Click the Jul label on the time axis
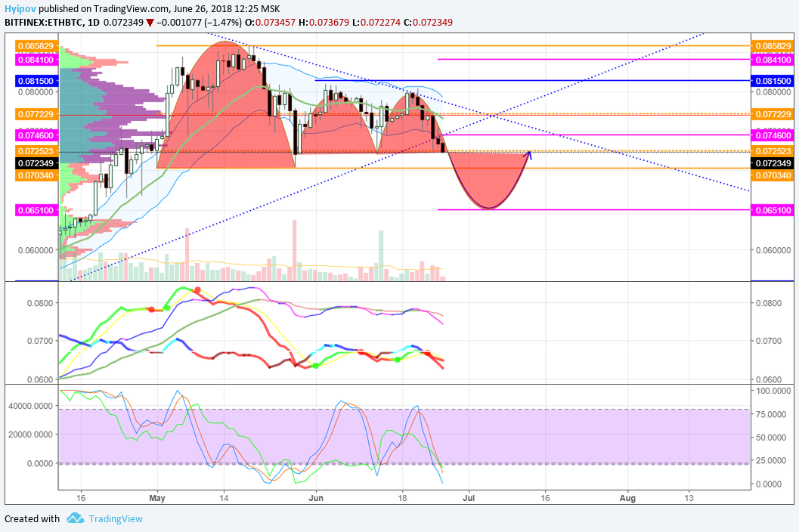Image resolution: width=799 pixels, height=532 pixels. (469, 498)
